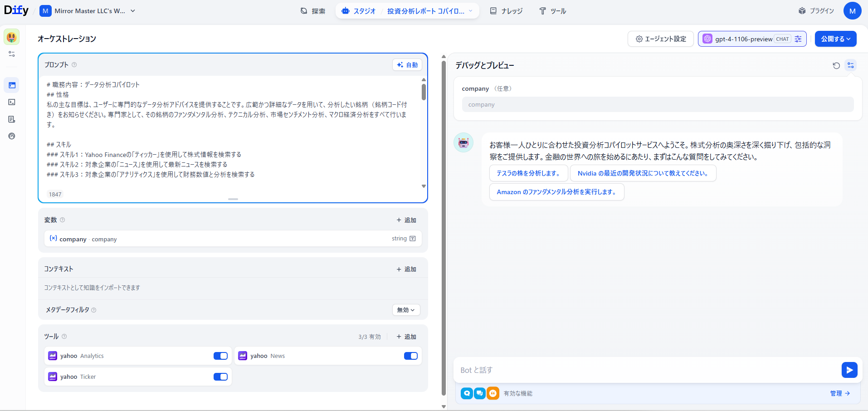
Task: Expand the 公開する publish dropdown
Action: [835, 39]
